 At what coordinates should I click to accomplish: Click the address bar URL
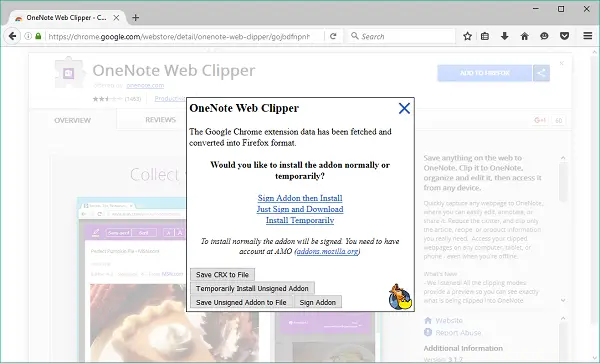pyautogui.click(x=180, y=36)
